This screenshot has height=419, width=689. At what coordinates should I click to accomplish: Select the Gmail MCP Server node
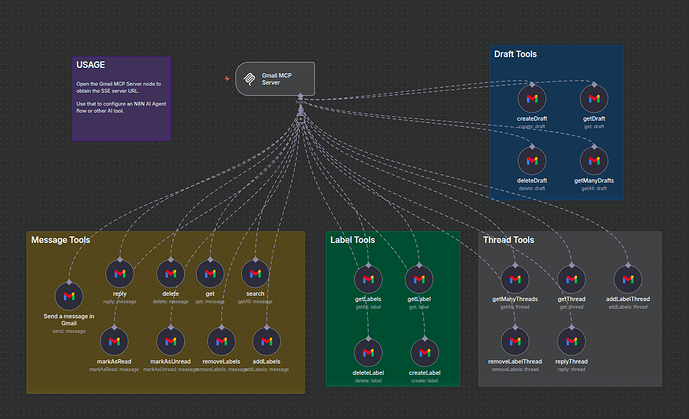[275, 79]
